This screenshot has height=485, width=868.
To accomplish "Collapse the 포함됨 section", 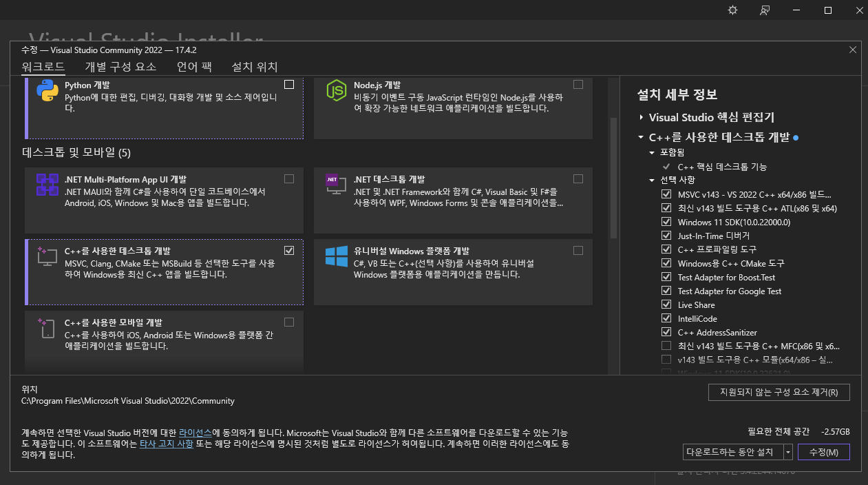I will coord(652,152).
